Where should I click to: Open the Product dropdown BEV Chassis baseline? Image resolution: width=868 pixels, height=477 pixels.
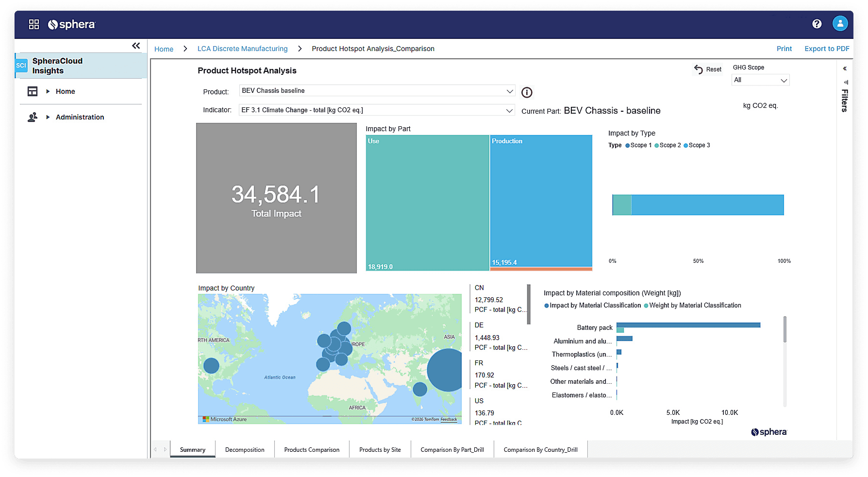[x=377, y=91]
